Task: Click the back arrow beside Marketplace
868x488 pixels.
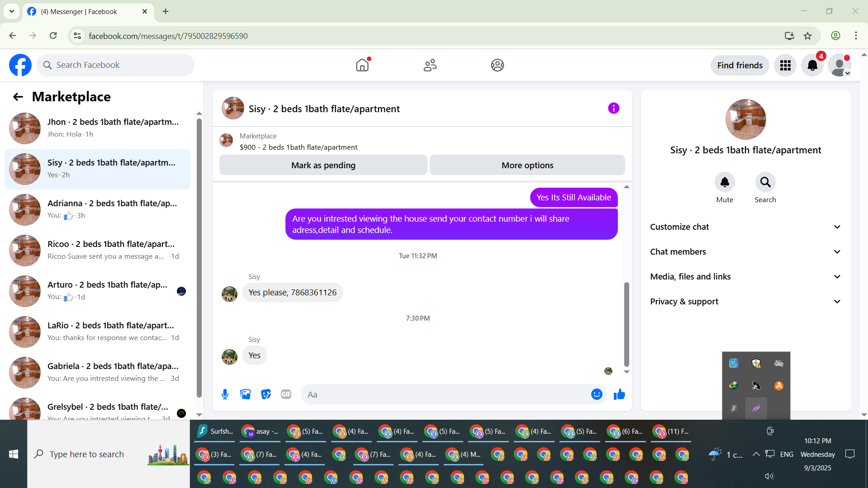Action: [x=18, y=97]
